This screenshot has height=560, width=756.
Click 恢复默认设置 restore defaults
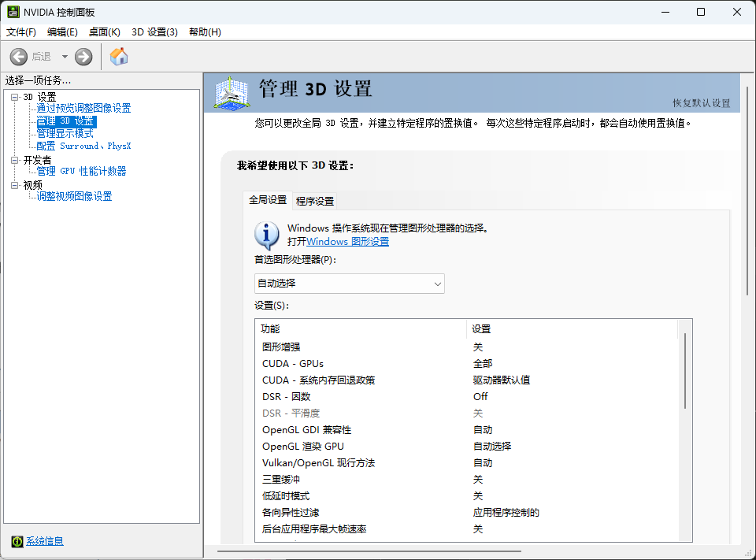point(702,103)
